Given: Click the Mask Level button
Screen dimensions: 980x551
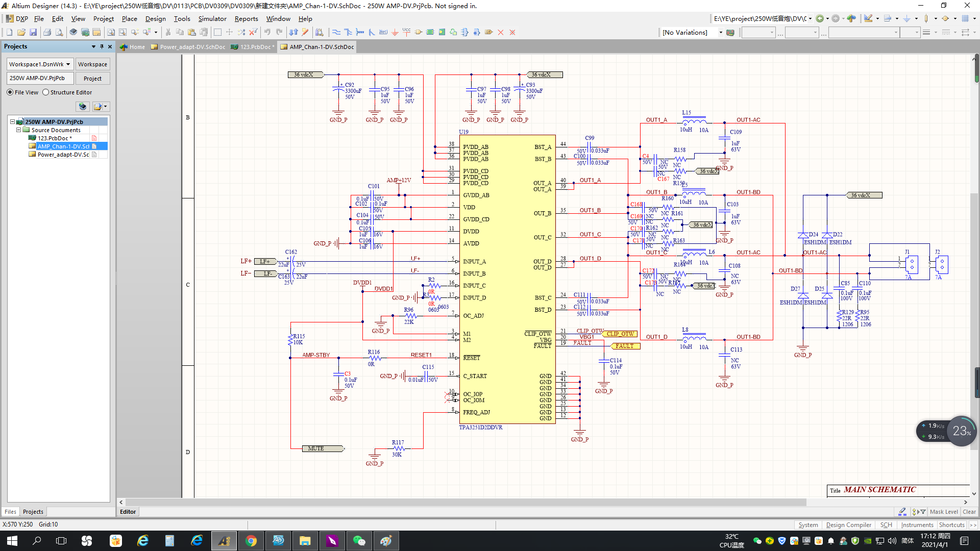Looking at the screenshot, I should coord(943,512).
